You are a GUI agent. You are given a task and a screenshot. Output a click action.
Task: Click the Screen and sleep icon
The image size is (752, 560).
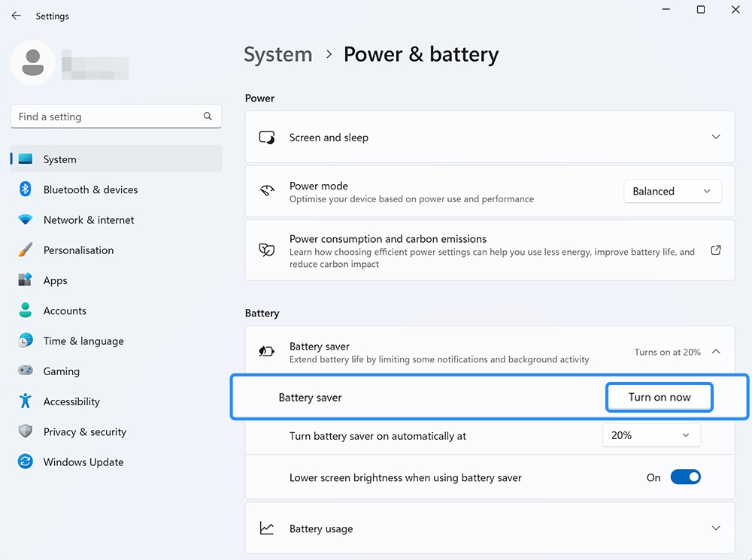267,137
